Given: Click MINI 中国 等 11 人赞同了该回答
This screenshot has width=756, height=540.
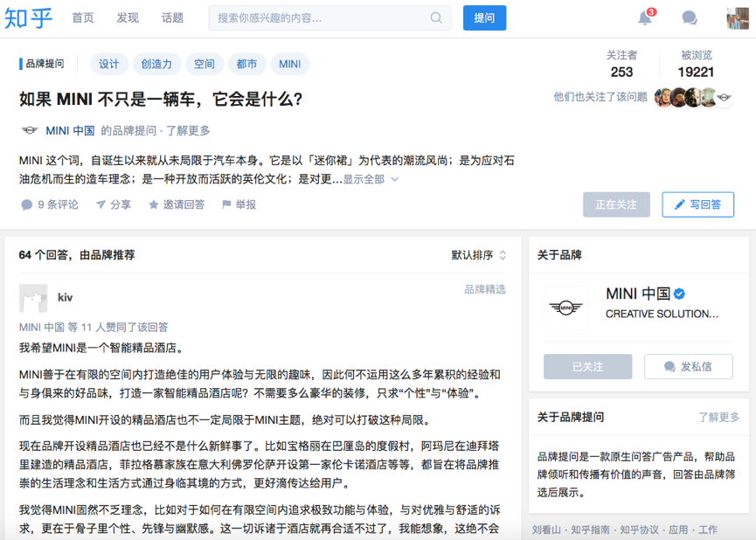Looking at the screenshot, I should point(94,328).
